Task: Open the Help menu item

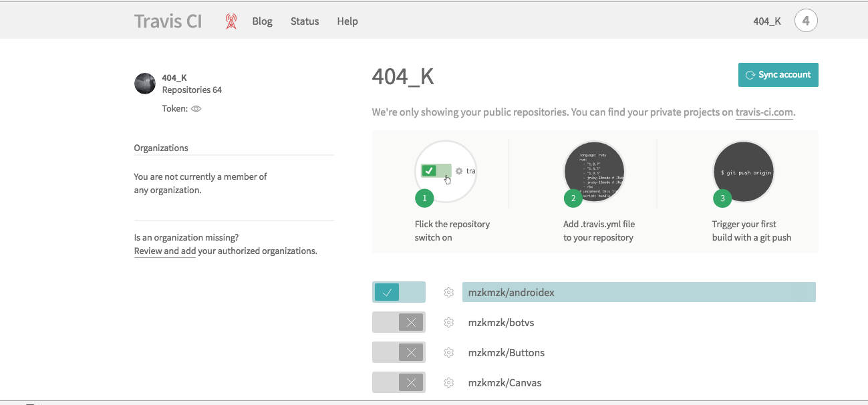Action: pyautogui.click(x=347, y=21)
